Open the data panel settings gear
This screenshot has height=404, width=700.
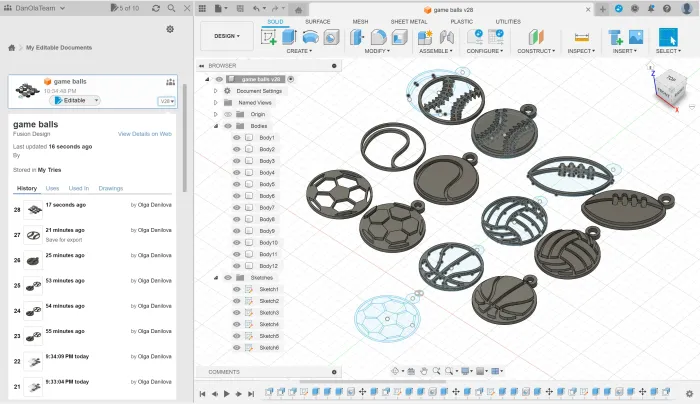pyautogui.click(x=170, y=29)
